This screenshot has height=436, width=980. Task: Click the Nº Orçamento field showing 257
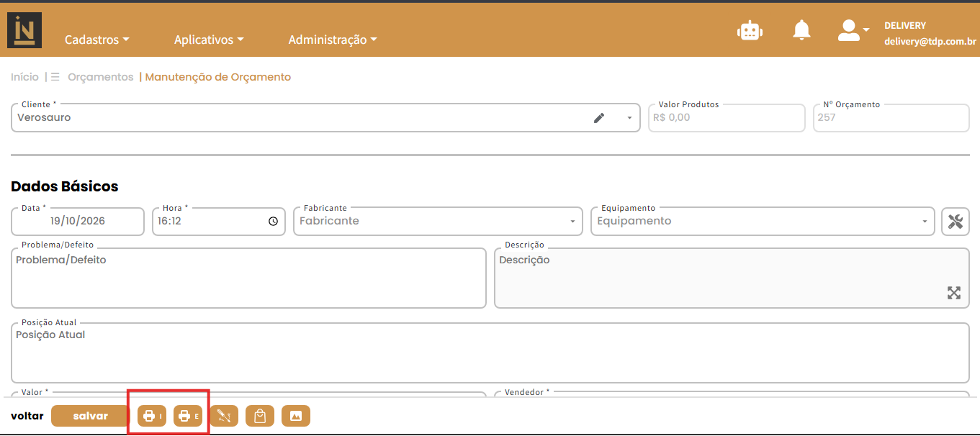[x=891, y=118]
